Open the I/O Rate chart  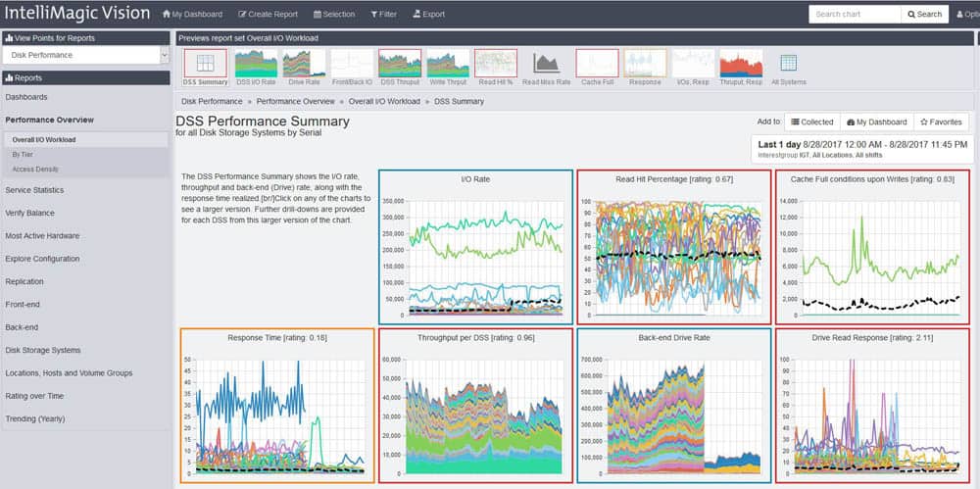point(475,247)
